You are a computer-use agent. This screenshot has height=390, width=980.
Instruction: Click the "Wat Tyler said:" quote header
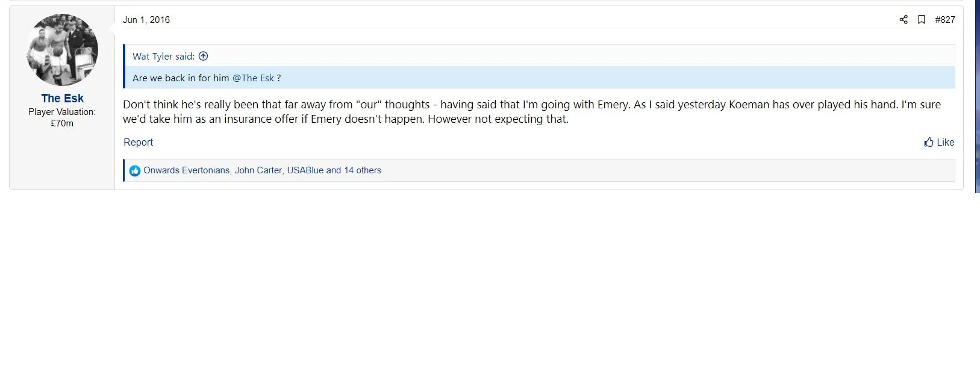(x=163, y=57)
